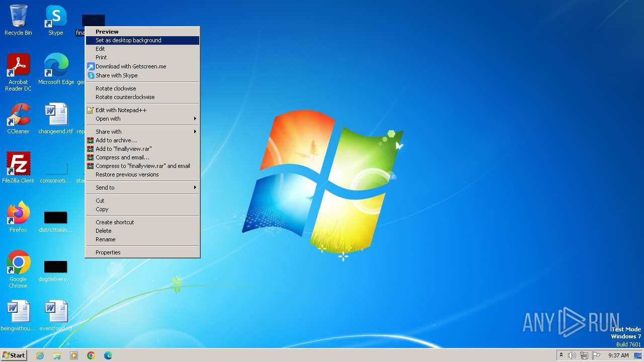Image resolution: width=644 pixels, height=362 pixels.
Task: Choose Rename from the context menu
Action: [x=143, y=239]
